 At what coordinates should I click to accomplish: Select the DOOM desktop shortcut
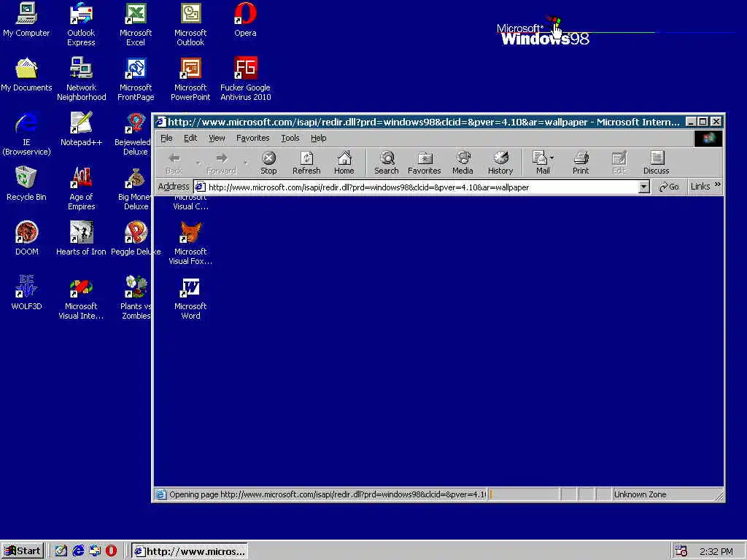26,238
